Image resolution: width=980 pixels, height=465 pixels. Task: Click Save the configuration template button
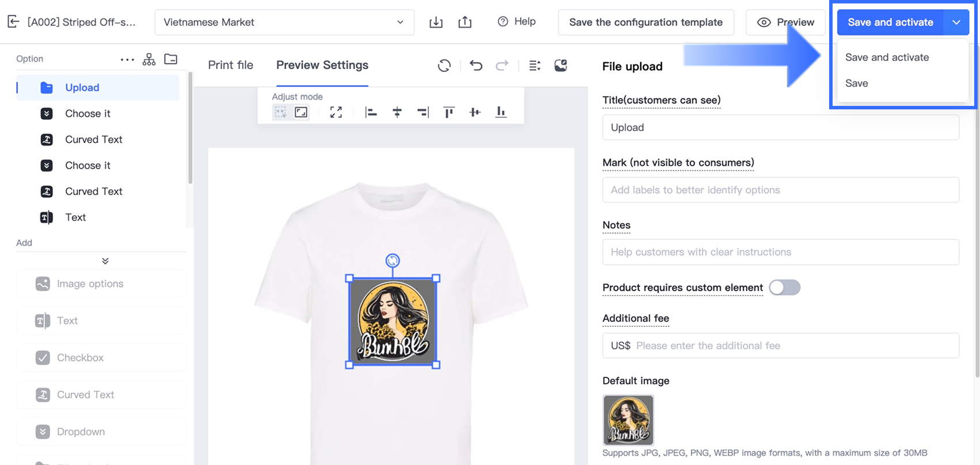point(646,22)
